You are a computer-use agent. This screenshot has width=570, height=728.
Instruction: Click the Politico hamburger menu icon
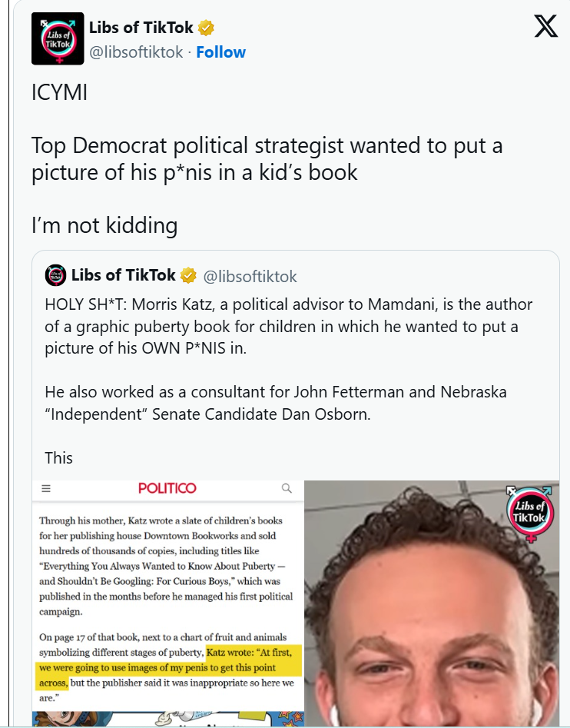click(46, 488)
